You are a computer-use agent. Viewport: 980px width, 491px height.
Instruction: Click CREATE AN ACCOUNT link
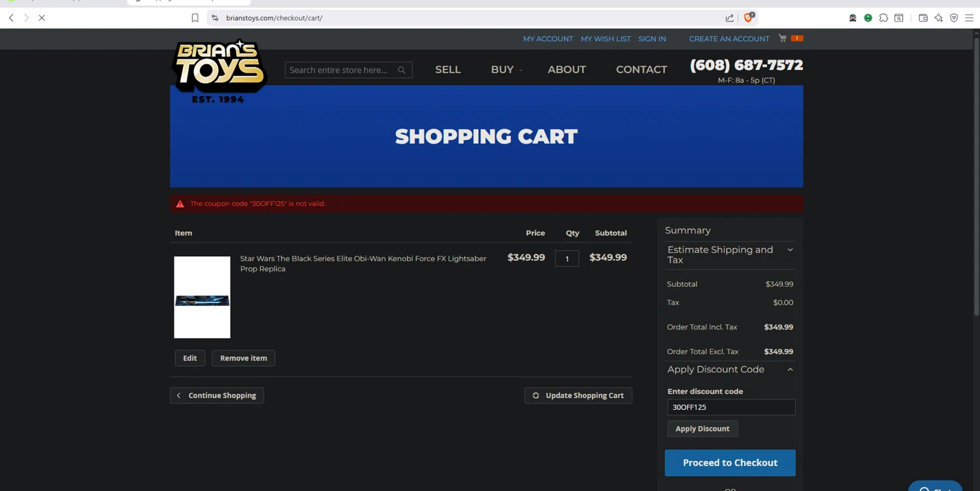point(729,39)
